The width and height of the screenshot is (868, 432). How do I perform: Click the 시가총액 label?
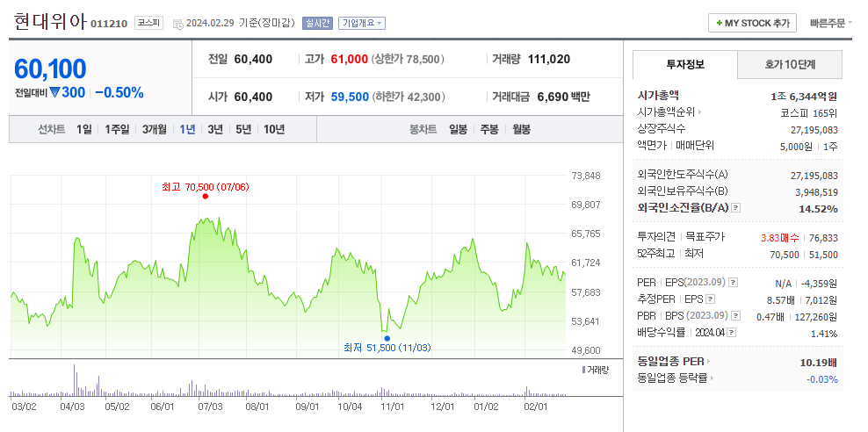(x=658, y=96)
